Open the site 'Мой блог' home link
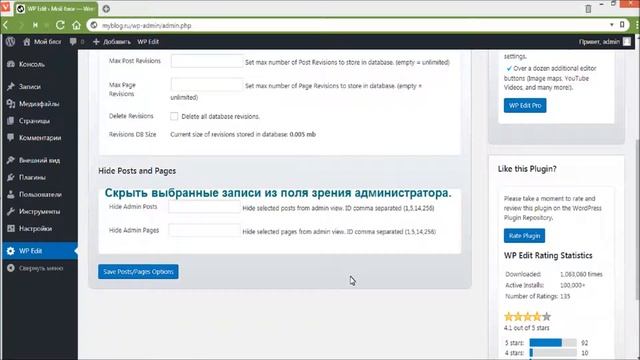Viewport: 640px width, 360px height. (x=42, y=42)
